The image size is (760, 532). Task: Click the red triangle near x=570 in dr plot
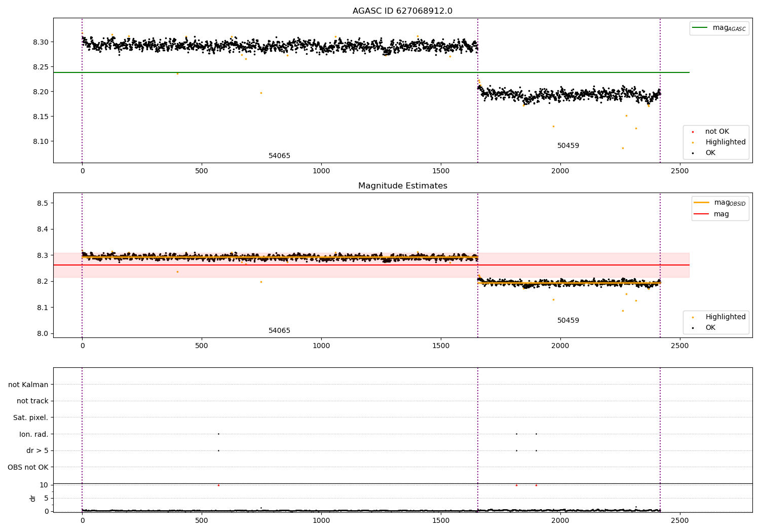coord(218,485)
